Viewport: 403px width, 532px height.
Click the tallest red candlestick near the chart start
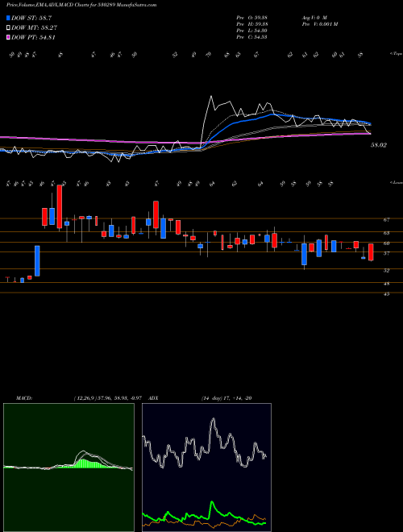[60, 206]
